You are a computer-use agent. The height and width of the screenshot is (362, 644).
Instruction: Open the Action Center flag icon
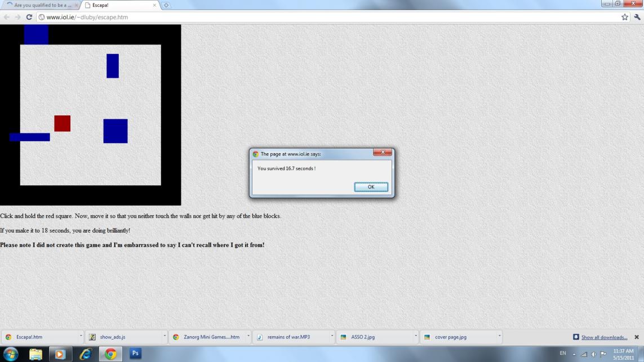[603, 354]
